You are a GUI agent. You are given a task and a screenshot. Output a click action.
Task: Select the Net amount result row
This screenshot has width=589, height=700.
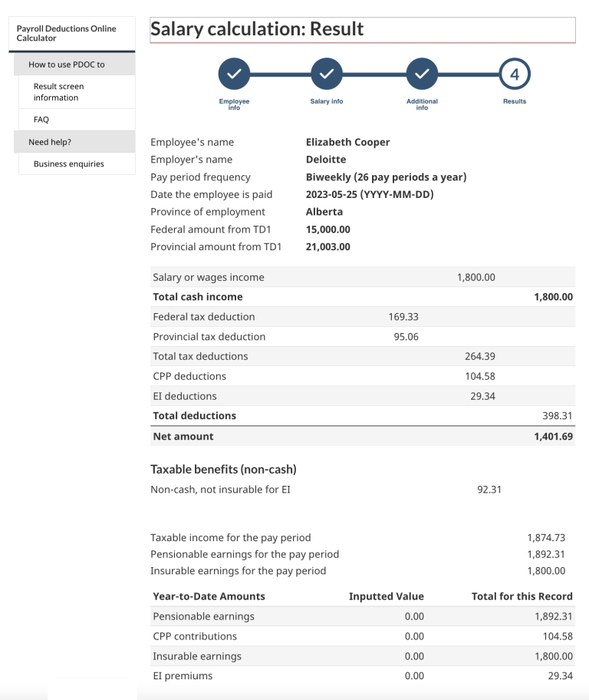pyautogui.click(x=364, y=435)
